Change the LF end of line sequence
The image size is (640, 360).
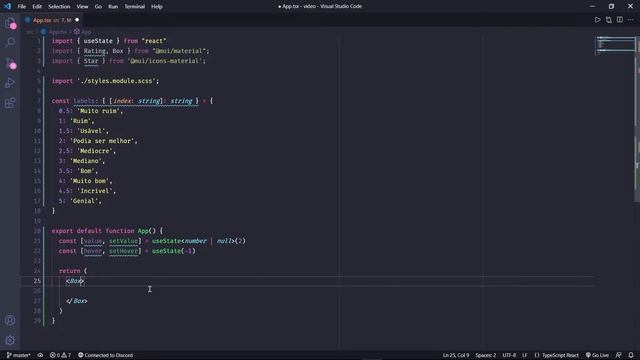(x=525, y=355)
